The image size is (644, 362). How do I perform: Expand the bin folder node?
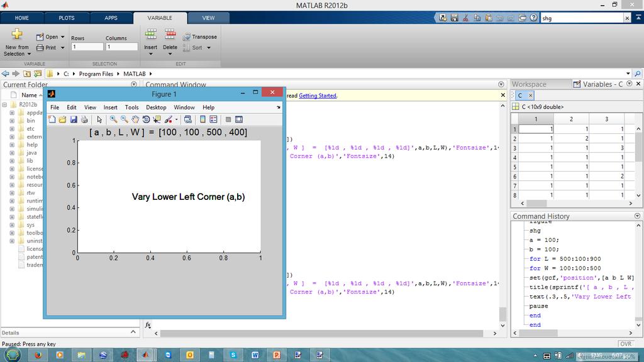coord(12,121)
